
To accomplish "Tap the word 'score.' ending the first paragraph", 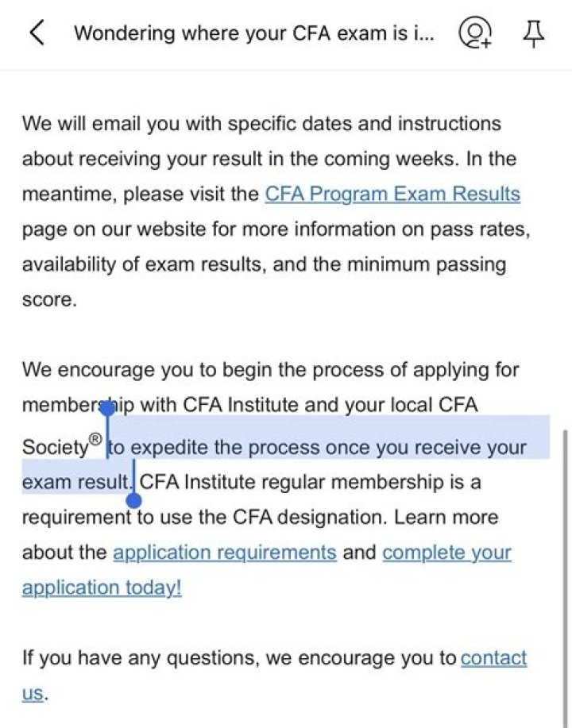I will 49,300.
